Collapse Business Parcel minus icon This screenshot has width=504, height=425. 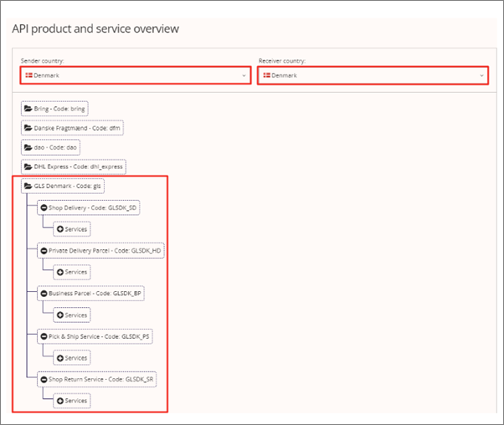44,294
